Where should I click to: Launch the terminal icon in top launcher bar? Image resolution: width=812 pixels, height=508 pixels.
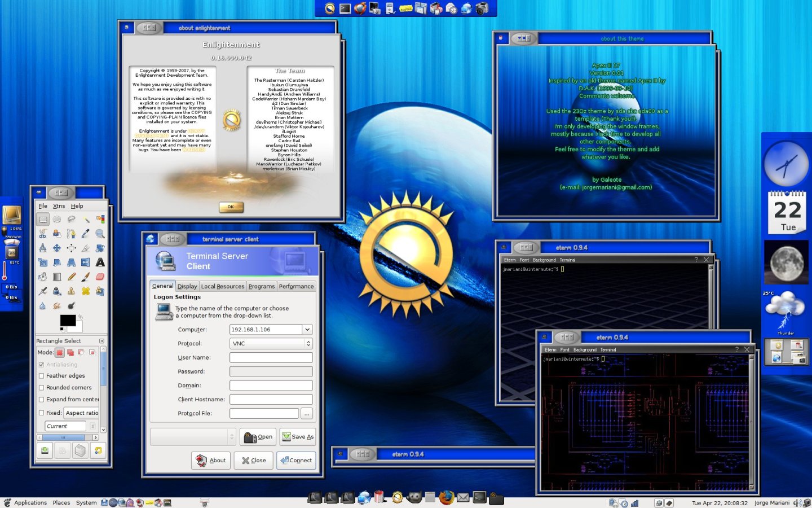pyautogui.click(x=345, y=8)
